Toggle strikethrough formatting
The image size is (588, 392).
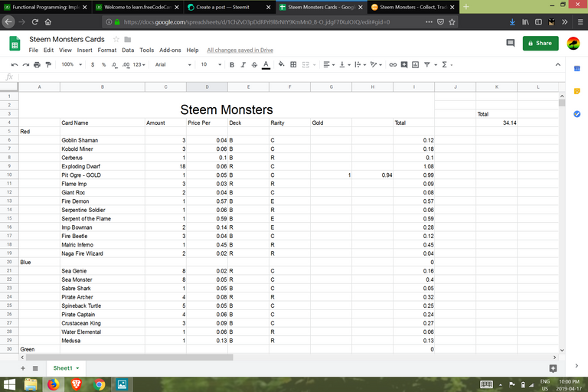[254, 65]
